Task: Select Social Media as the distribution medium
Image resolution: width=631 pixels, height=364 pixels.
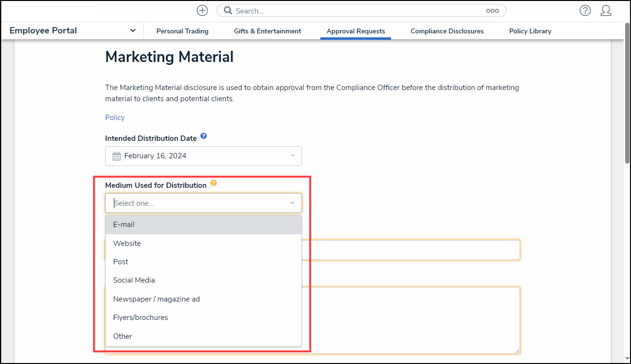Action: pos(134,280)
